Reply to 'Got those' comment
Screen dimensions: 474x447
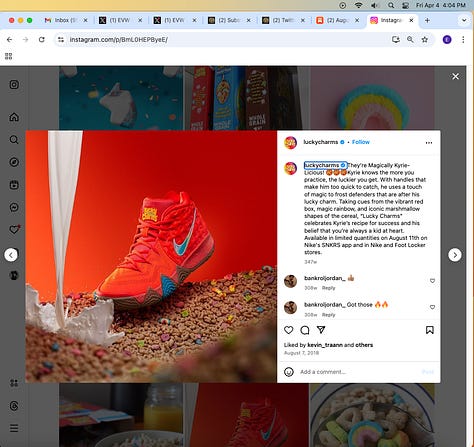[328, 315]
